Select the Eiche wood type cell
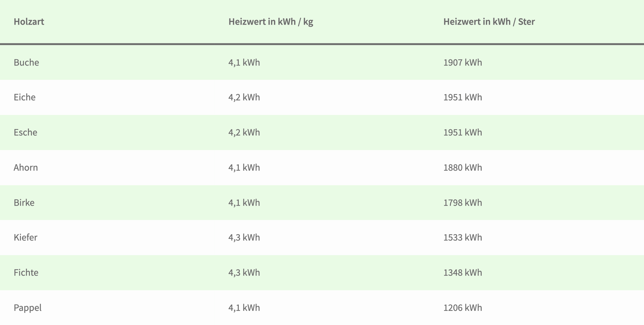644x325 pixels. [x=25, y=97]
